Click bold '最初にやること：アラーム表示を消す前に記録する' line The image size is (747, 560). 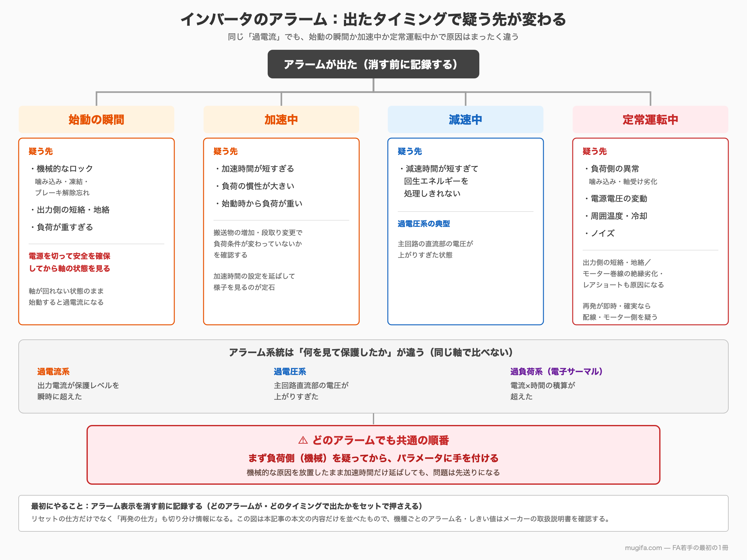(x=227, y=506)
